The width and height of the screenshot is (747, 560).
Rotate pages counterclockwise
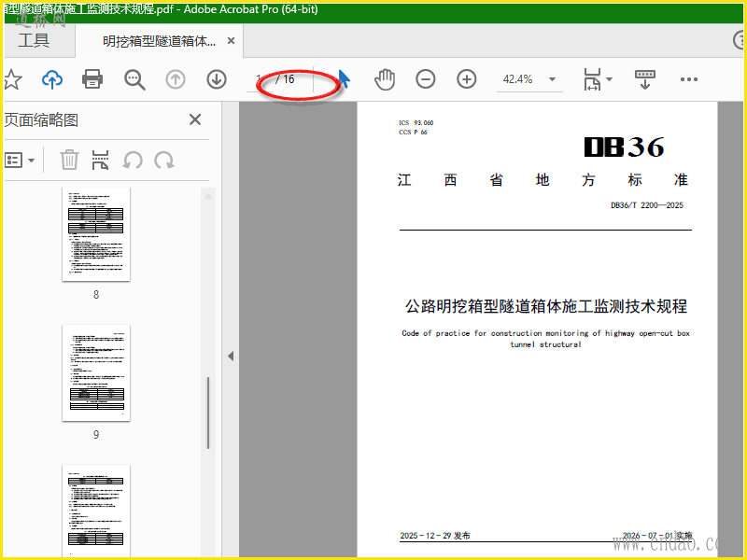pyautogui.click(x=133, y=160)
